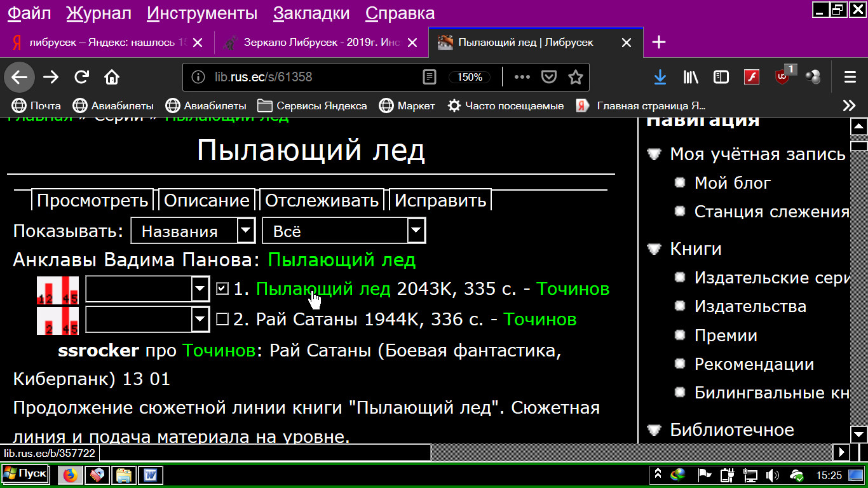
Task: Open the uBlock Origin extension icon
Action: click(783, 78)
